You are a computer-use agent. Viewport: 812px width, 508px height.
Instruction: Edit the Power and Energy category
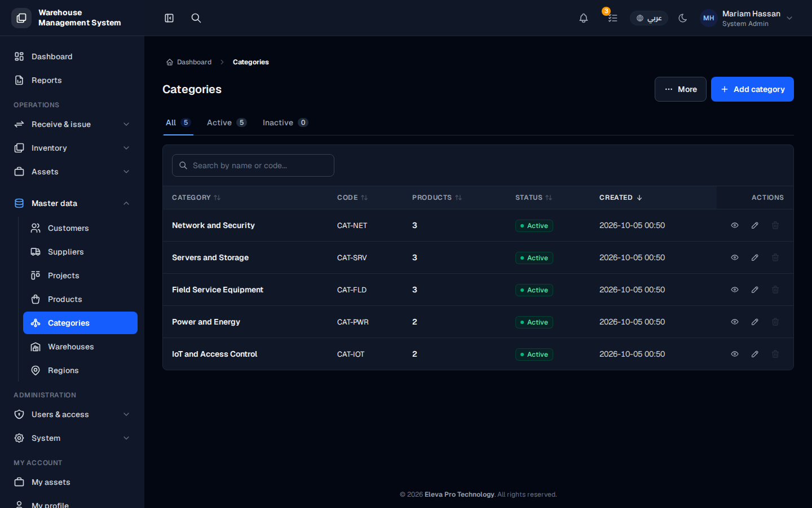pyautogui.click(x=755, y=322)
